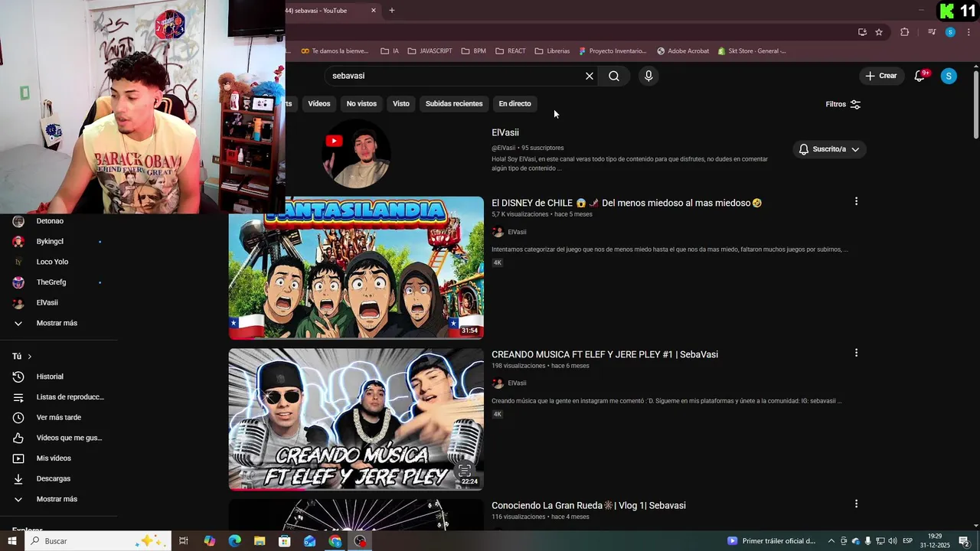Open Windows notification center
The width and height of the screenshot is (980, 551).
[x=964, y=541]
